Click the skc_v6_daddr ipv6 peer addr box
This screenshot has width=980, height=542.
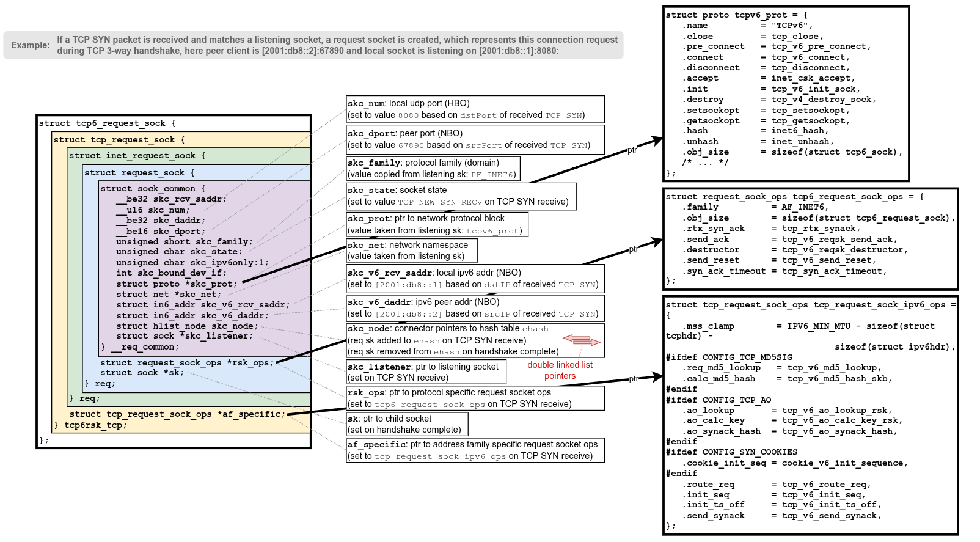475,308
